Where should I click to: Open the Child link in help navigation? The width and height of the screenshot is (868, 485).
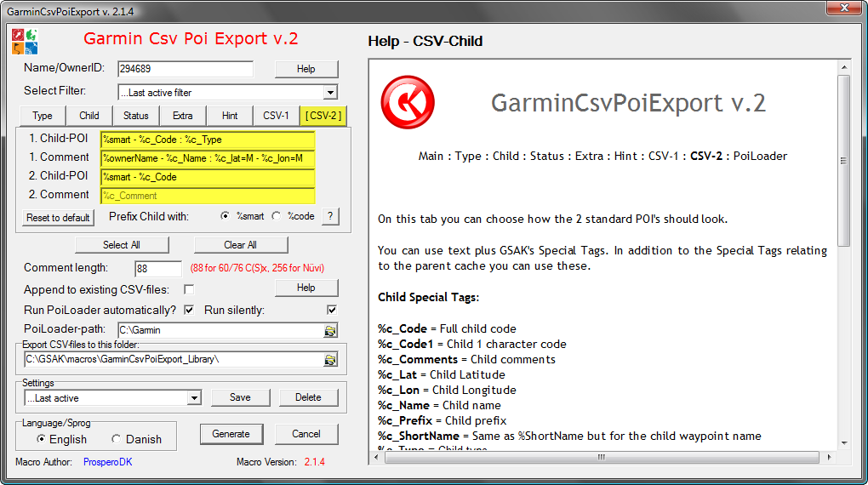[506, 156]
